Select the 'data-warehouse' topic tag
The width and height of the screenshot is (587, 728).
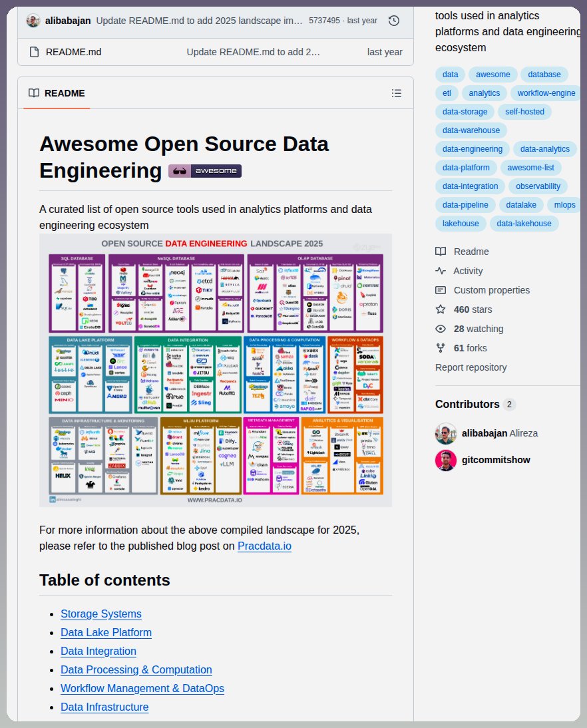[471, 130]
